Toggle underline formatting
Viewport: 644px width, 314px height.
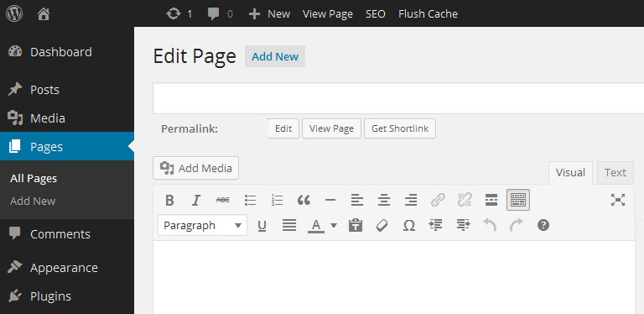coord(262,226)
